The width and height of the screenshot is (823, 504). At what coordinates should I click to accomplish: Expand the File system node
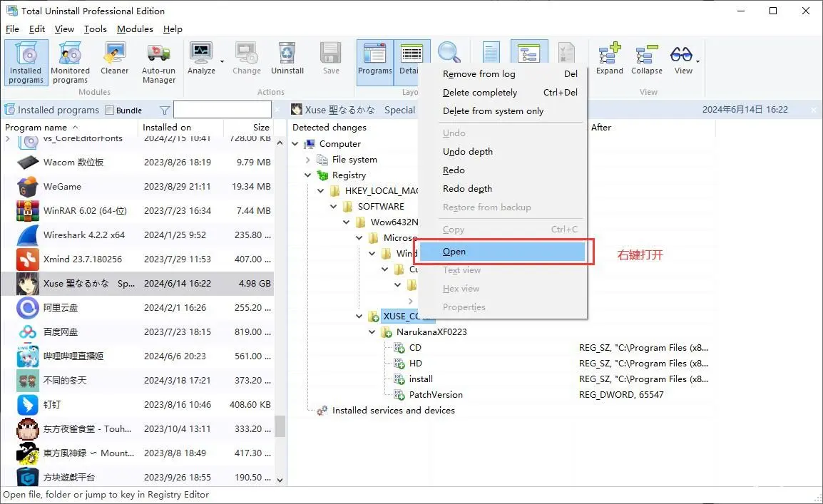tap(308, 160)
